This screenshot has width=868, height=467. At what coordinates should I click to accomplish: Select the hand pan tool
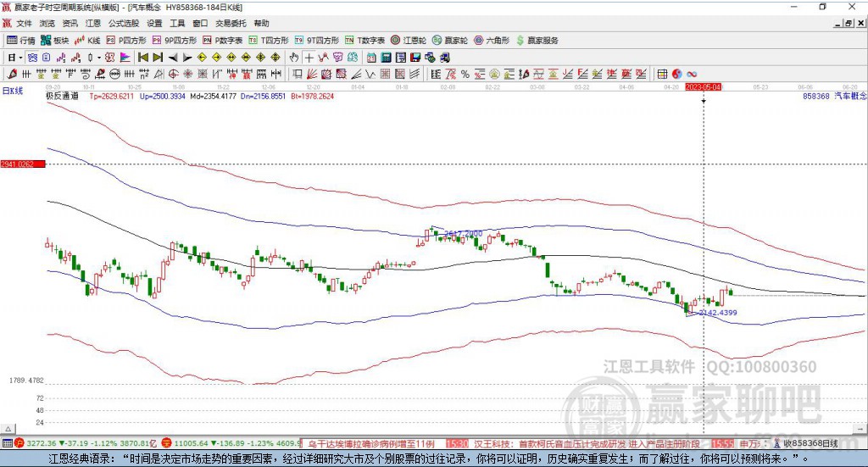click(294, 58)
